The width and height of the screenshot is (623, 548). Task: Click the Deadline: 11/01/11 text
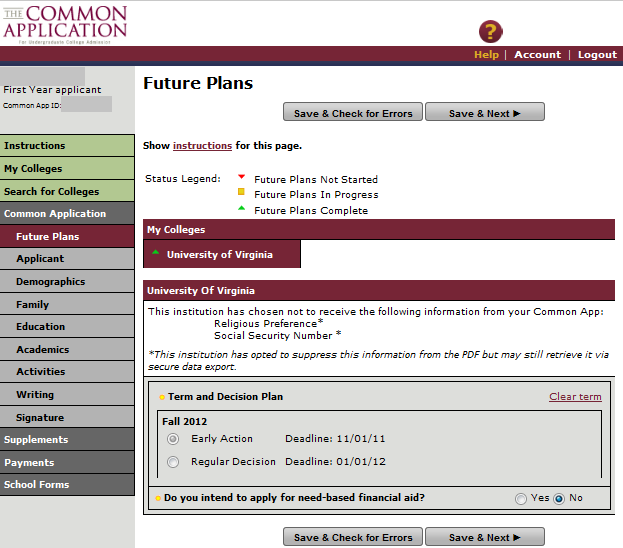pos(335,439)
